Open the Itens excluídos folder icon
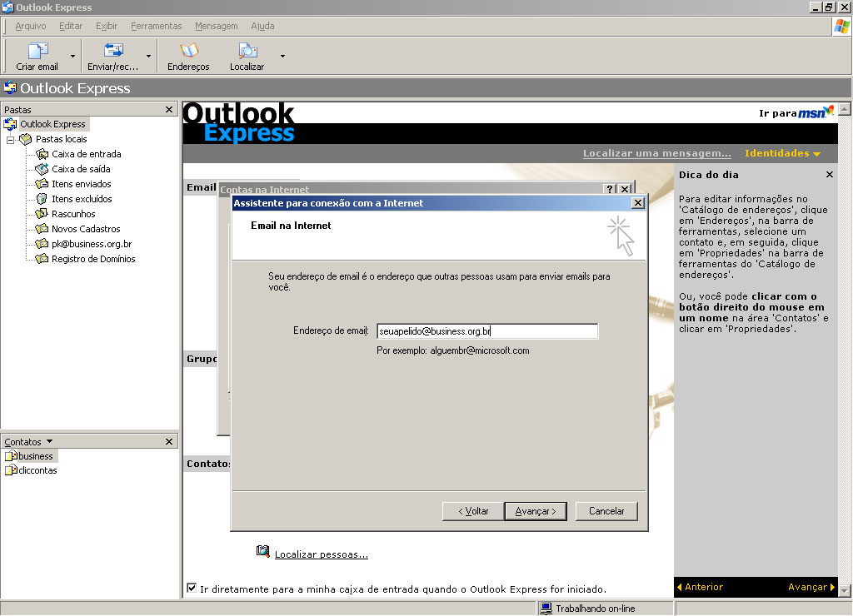This screenshot has width=853, height=616. pos(42,199)
